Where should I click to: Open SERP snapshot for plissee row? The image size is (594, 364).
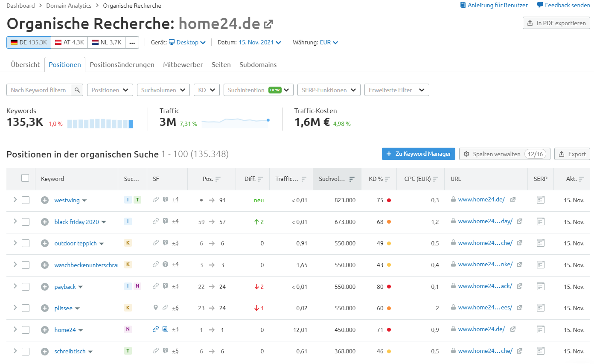(541, 308)
